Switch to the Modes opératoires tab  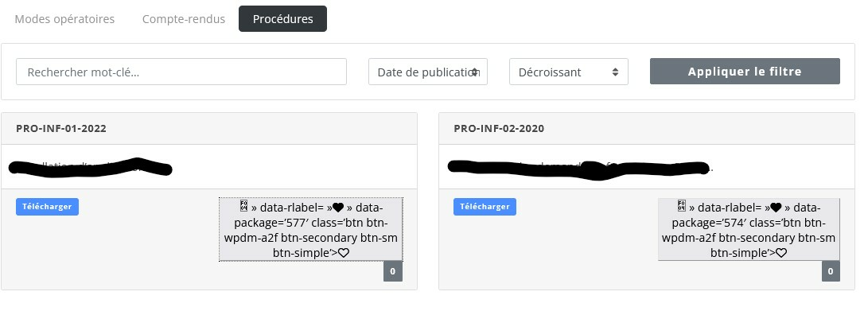coord(64,19)
